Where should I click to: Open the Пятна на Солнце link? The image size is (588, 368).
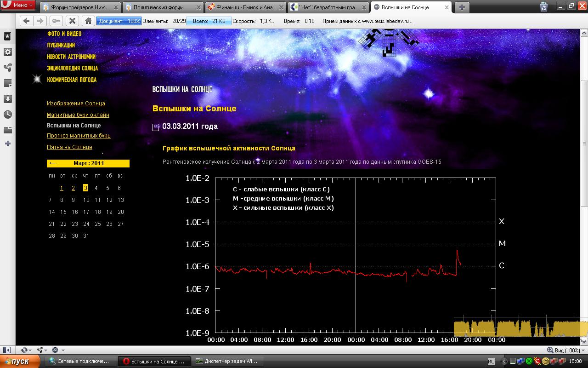pos(69,147)
